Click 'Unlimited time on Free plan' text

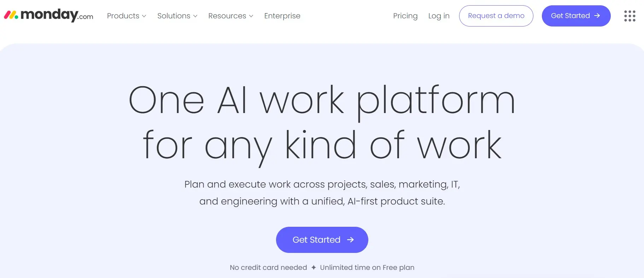pos(367,267)
